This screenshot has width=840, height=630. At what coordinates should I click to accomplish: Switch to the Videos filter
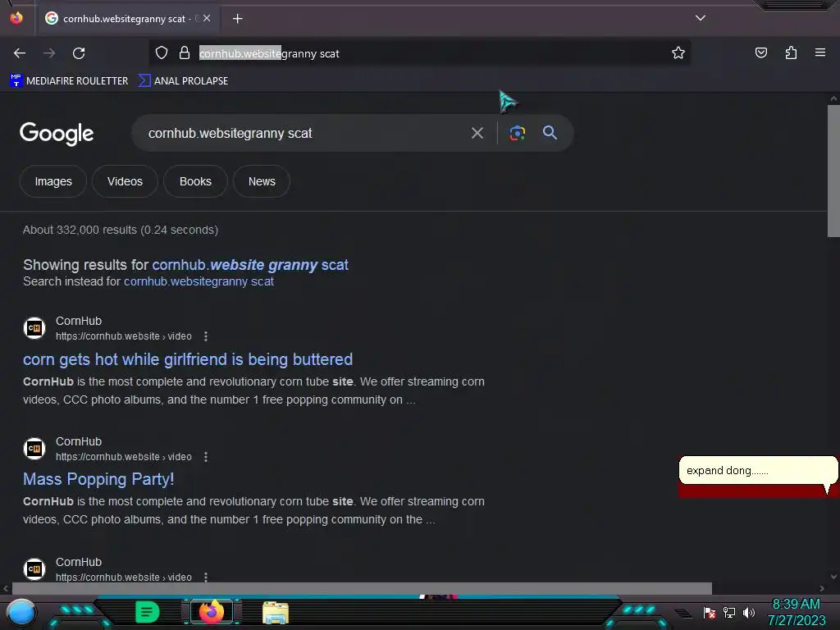pos(125,181)
